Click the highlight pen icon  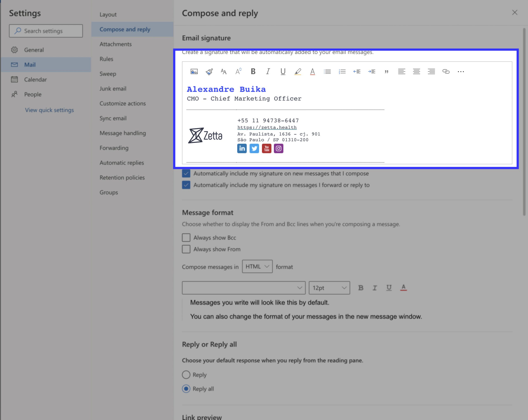(x=298, y=72)
